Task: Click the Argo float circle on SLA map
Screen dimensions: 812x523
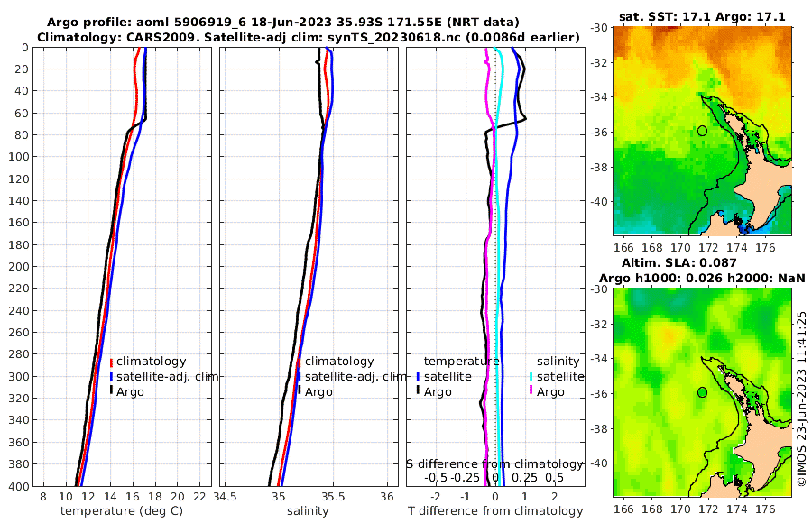Action: point(702,392)
